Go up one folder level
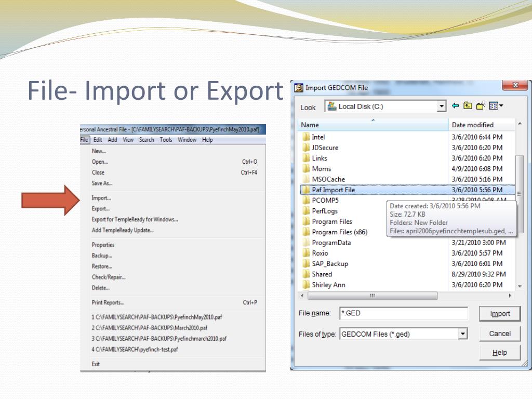 point(468,106)
